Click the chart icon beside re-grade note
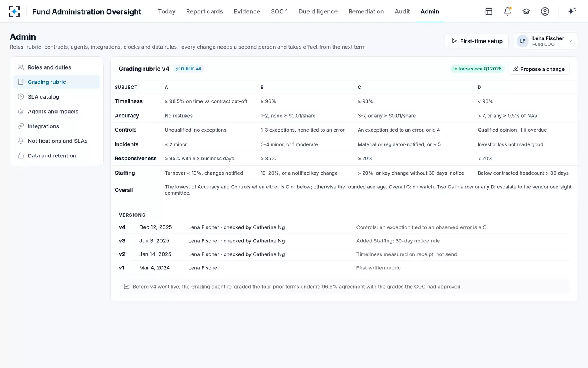The height and width of the screenshot is (368, 588). click(x=127, y=287)
